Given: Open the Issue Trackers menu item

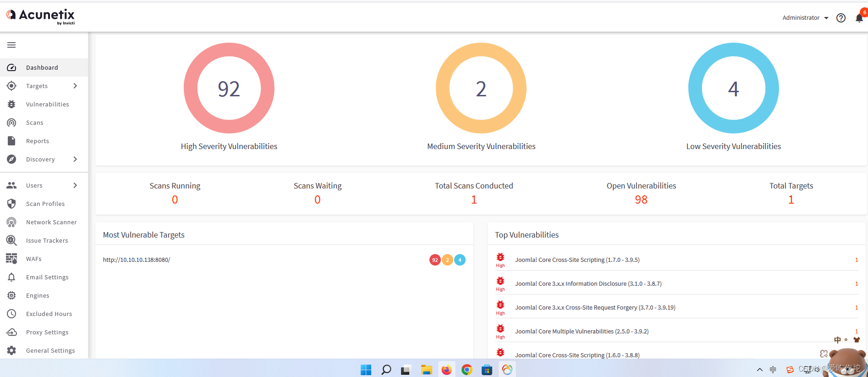Looking at the screenshot, I should pyautogui.click(x=44, y=240).
